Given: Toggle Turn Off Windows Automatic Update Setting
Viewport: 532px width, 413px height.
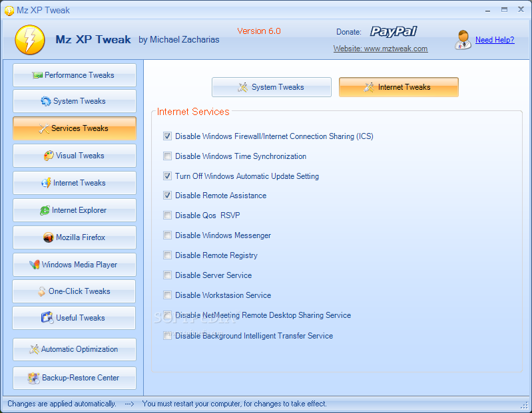Looking at the screenshot, I should point(167,176).
